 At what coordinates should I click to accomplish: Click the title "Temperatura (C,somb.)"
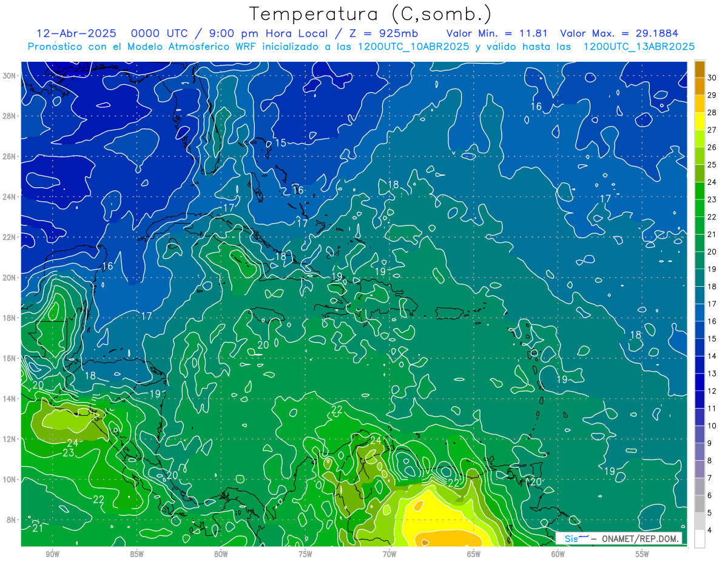370,14
